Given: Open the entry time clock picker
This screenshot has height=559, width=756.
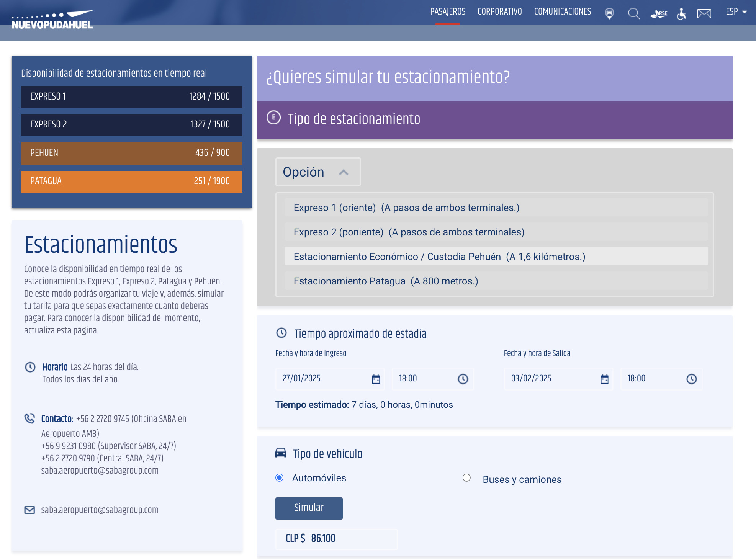Looking at the screenshot, I should click(463, 379).
